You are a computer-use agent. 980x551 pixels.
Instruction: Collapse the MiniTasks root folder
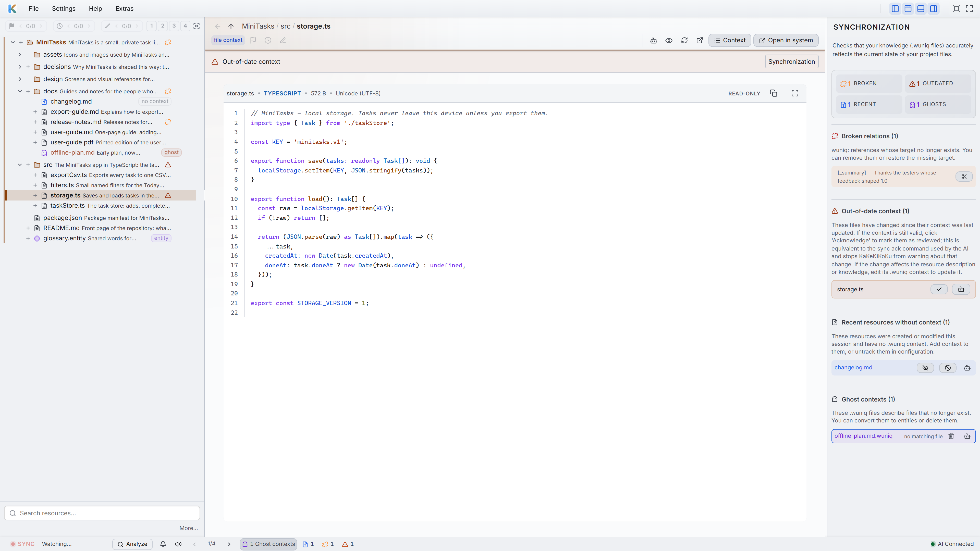coord(13,42)
